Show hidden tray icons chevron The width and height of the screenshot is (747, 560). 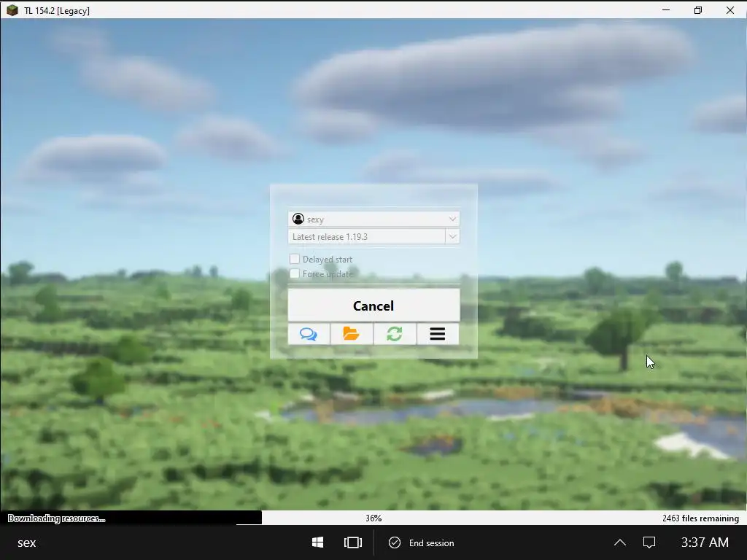pos(620,542)
